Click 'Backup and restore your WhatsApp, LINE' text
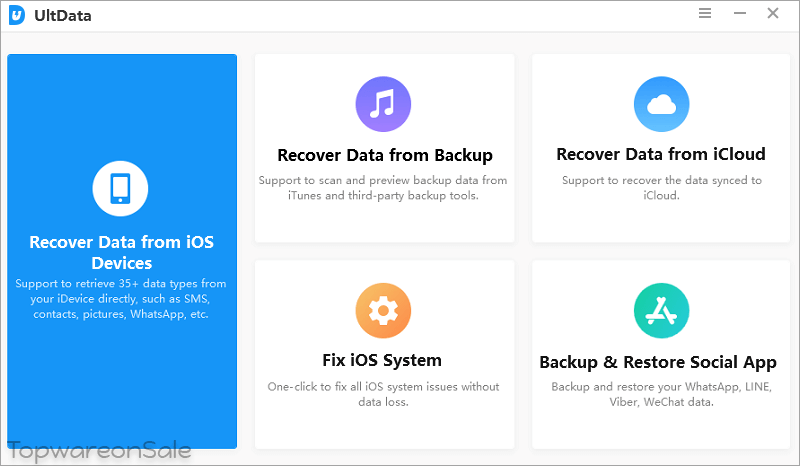The width and height of the screenshot is (800, 466). tap(661, 394)
